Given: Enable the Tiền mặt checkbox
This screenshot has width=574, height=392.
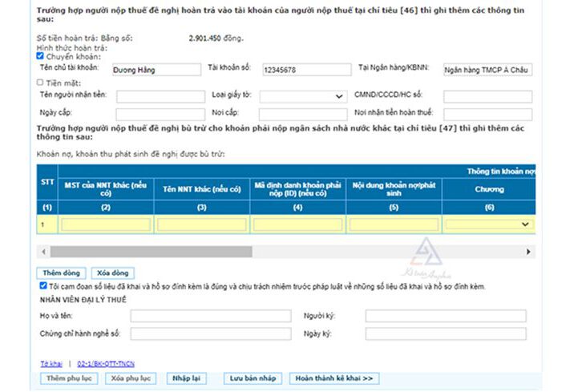Looking at the screenshot, I should point(40,82).
